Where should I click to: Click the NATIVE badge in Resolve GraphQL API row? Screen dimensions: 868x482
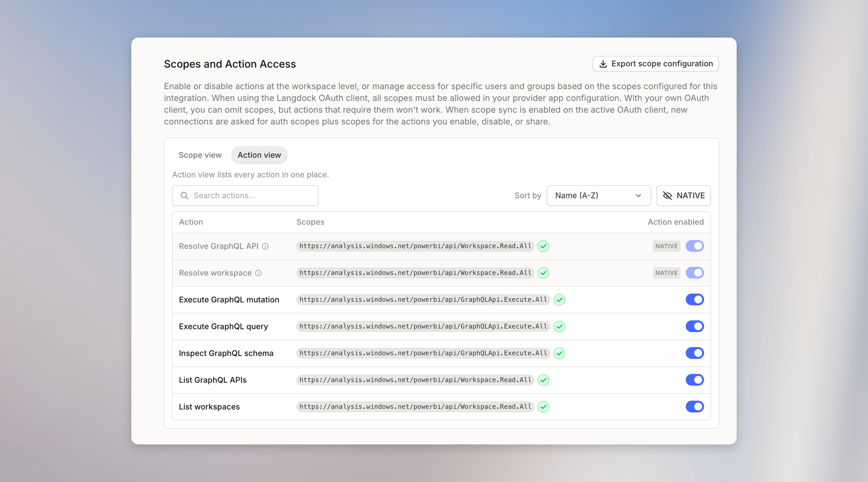[666, 246]
